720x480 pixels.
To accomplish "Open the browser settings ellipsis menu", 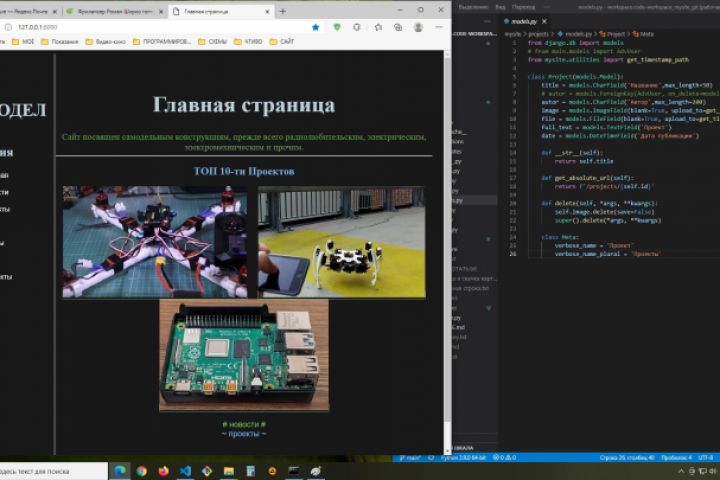I will [439, 27].
